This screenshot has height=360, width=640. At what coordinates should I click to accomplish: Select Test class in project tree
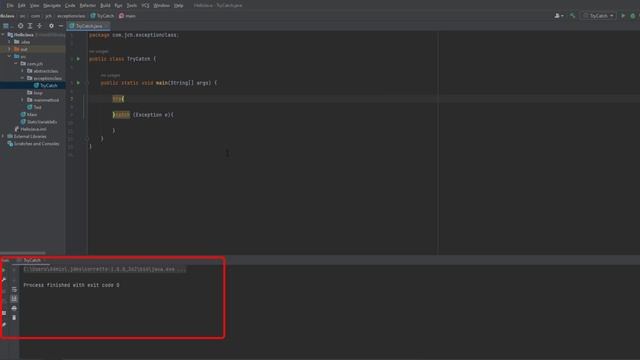point(34,107)
